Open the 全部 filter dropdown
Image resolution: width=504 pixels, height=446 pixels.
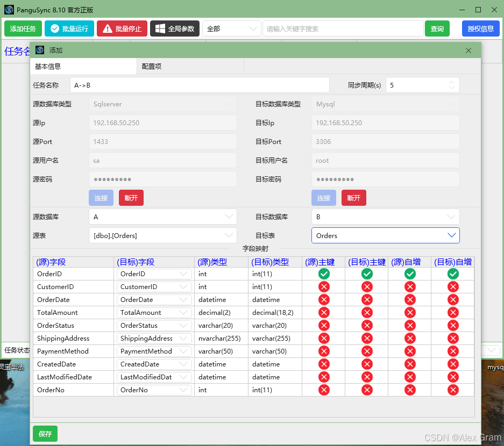tap(231, 28)
